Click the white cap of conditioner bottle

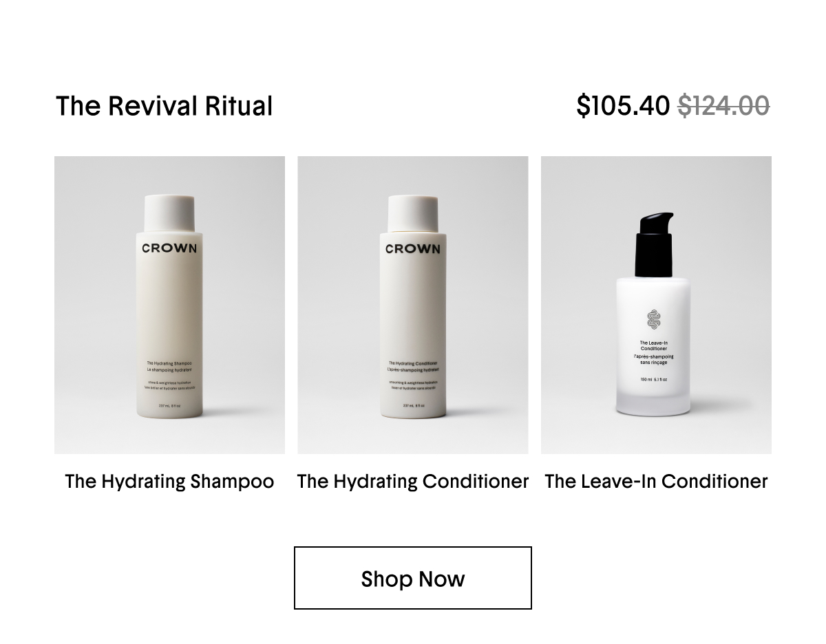[413, 213]
